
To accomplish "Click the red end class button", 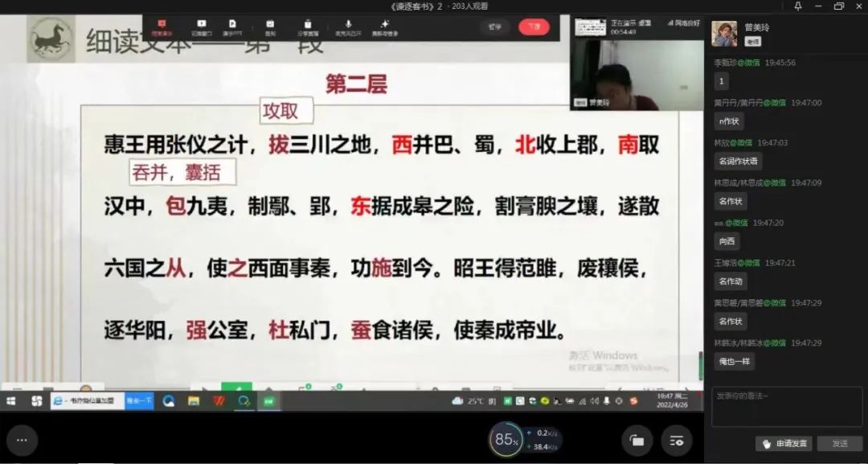I will point(534,27).
